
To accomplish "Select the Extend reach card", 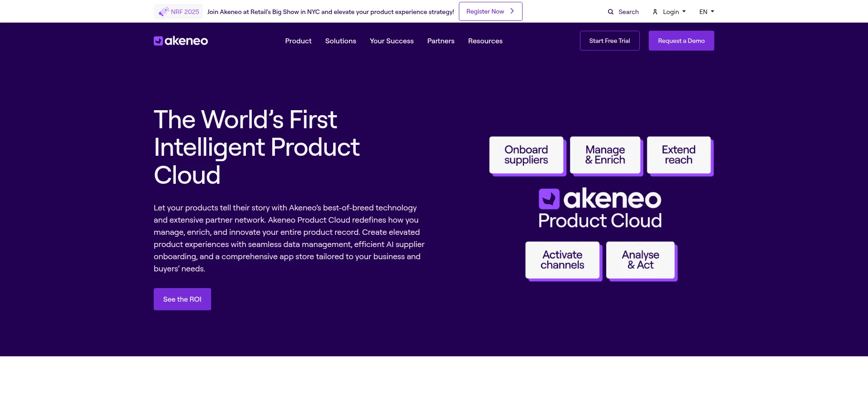I will (x=679, y=155).
